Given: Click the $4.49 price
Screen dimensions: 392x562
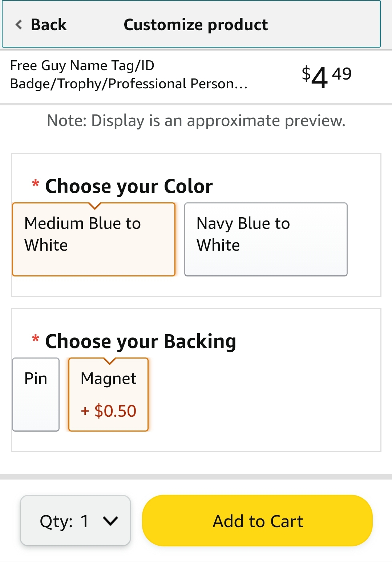Looking at the screenshot, I should tap(326, 76).
